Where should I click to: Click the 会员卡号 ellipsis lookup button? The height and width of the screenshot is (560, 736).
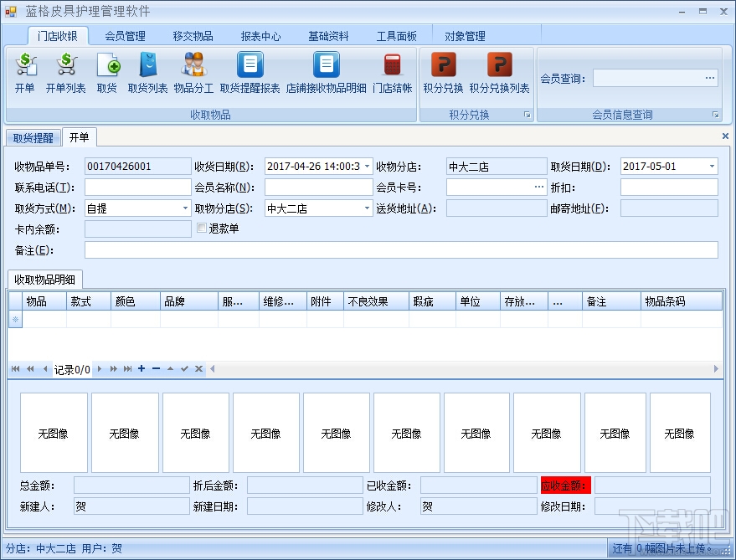tap(539, 187)
